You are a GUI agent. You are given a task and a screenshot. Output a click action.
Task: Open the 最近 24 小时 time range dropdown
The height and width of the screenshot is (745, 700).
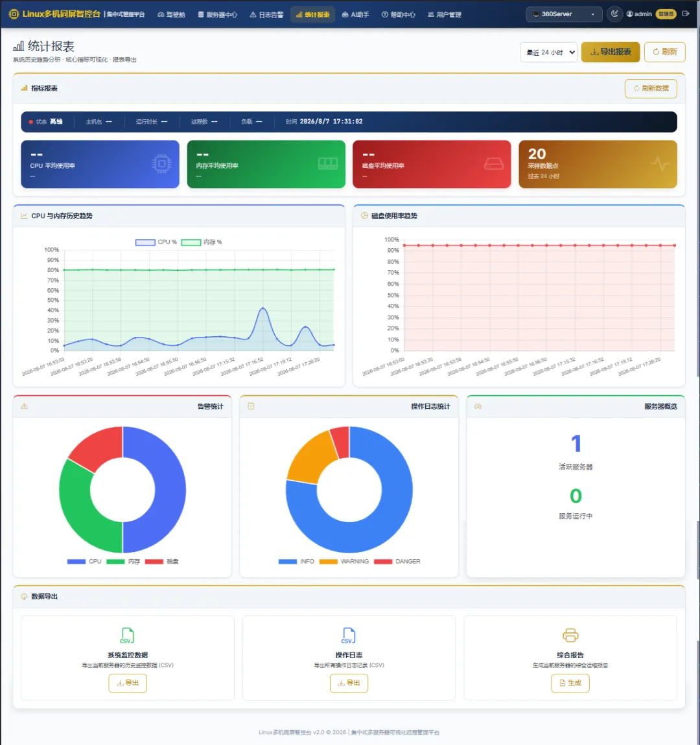(549, 52)
